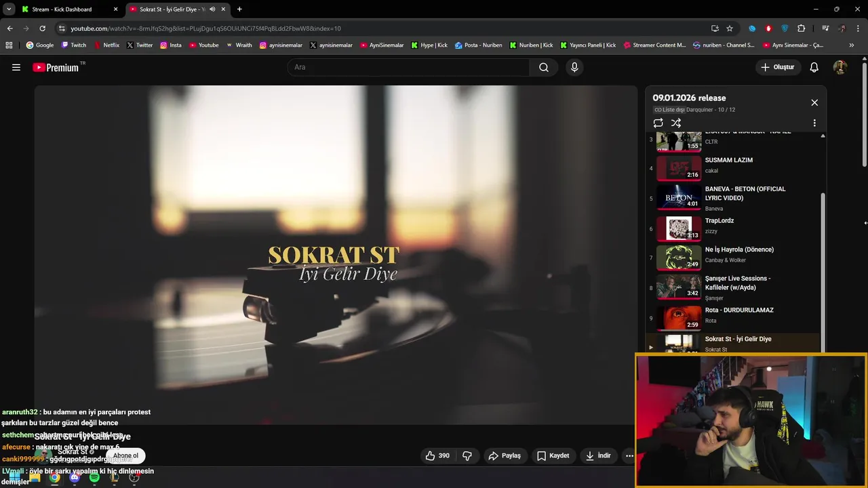
Task: Open the Extensions puzzle icon
Action: pyautogui.click(x=802, y=28)
